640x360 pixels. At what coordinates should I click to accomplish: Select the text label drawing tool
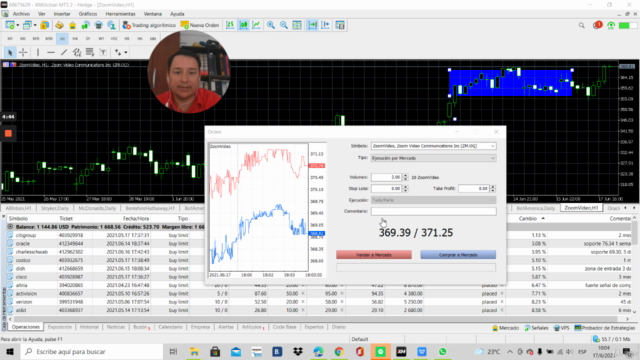[x=103, y=52]
